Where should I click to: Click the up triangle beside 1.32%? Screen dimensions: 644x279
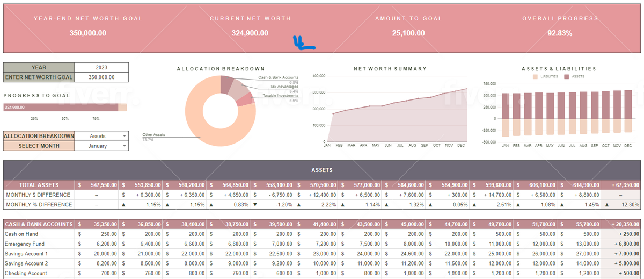tap(387, 205)
